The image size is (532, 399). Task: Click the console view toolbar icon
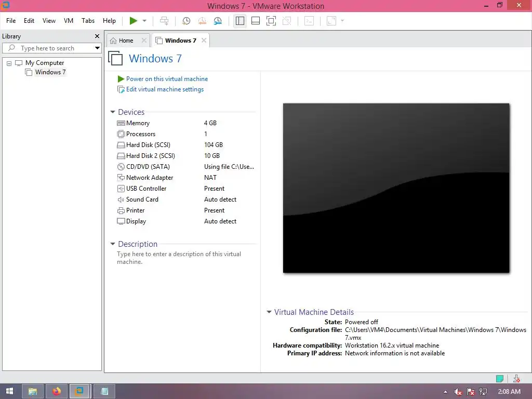(x=309, y=21)
